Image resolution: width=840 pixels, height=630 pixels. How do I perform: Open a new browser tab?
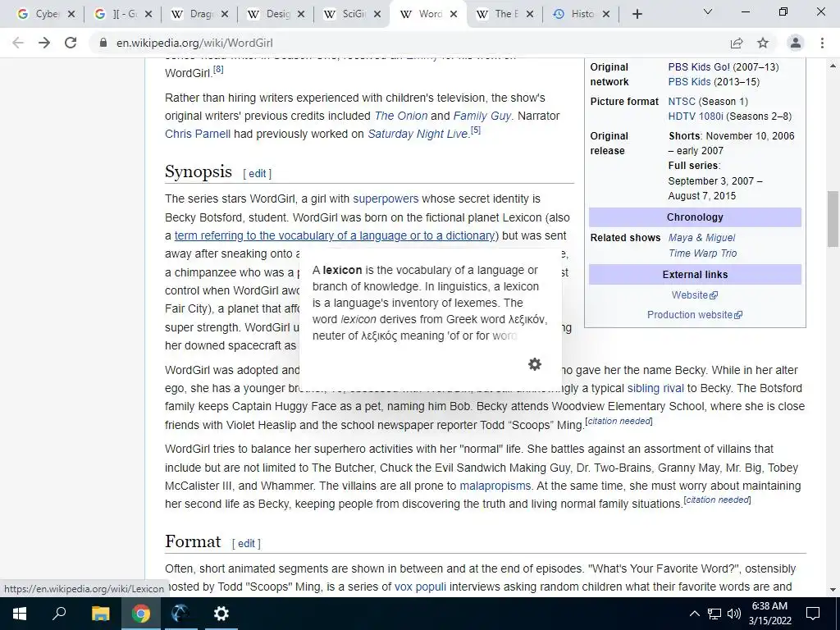pyautogui.click(x=637, y=15)
